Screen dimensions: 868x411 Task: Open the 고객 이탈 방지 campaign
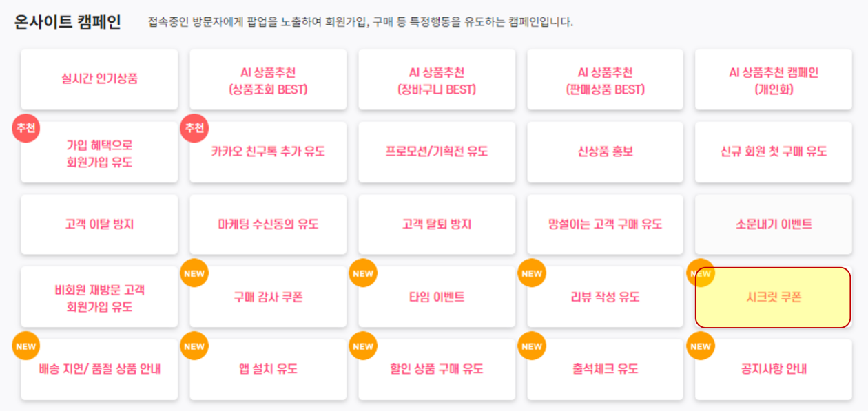(x=99, y=224)
